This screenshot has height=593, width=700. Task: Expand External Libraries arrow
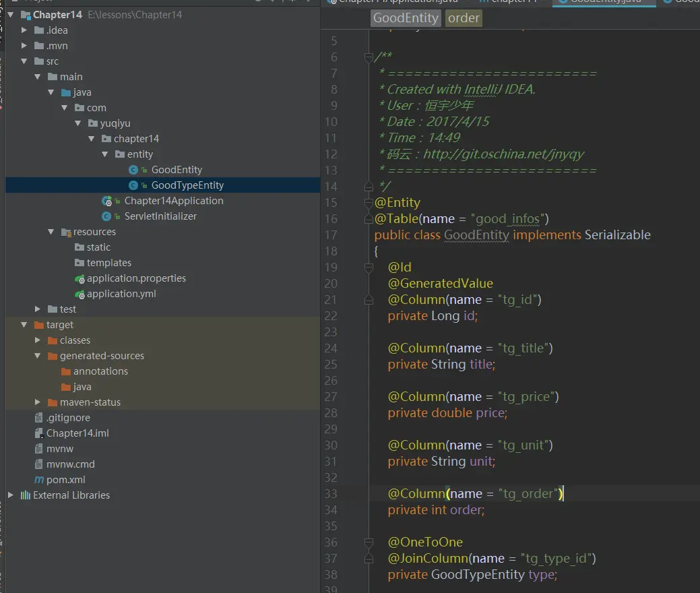click(11, 495)
